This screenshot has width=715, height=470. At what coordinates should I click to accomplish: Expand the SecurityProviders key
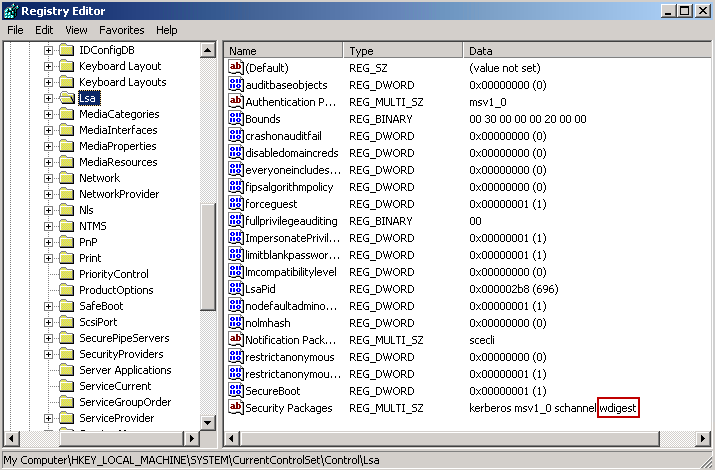click(x=48, y=354)
